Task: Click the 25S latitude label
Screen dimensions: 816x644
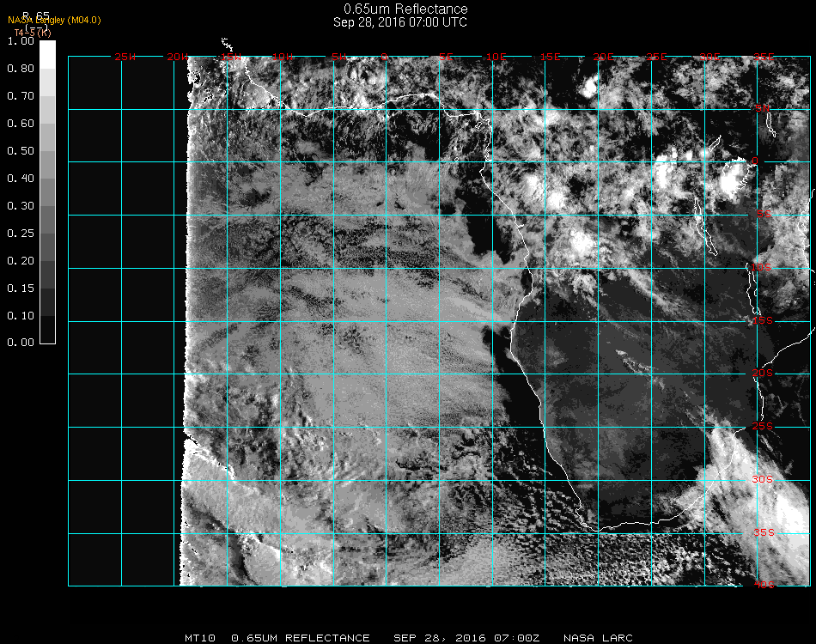Action: coord(763,426)
